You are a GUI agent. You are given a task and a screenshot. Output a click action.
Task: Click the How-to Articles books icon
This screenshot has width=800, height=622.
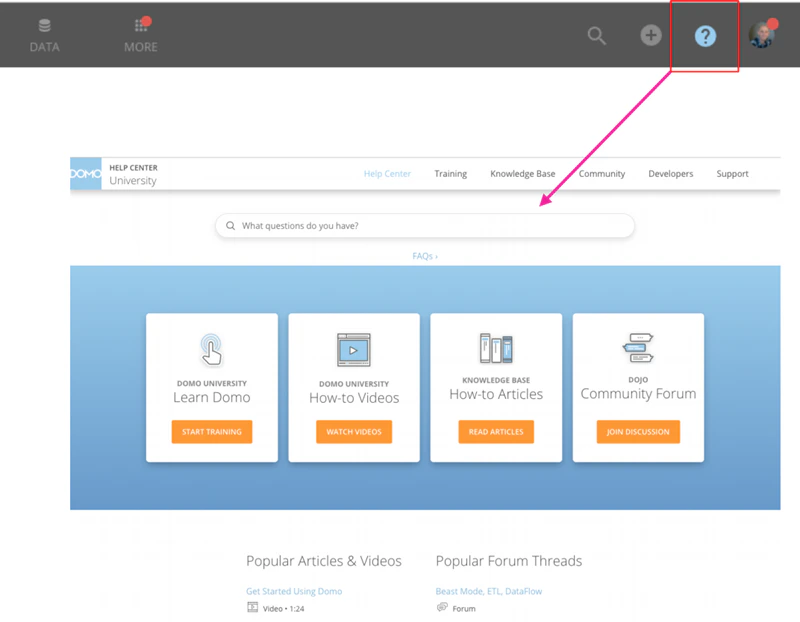(496, 348)
